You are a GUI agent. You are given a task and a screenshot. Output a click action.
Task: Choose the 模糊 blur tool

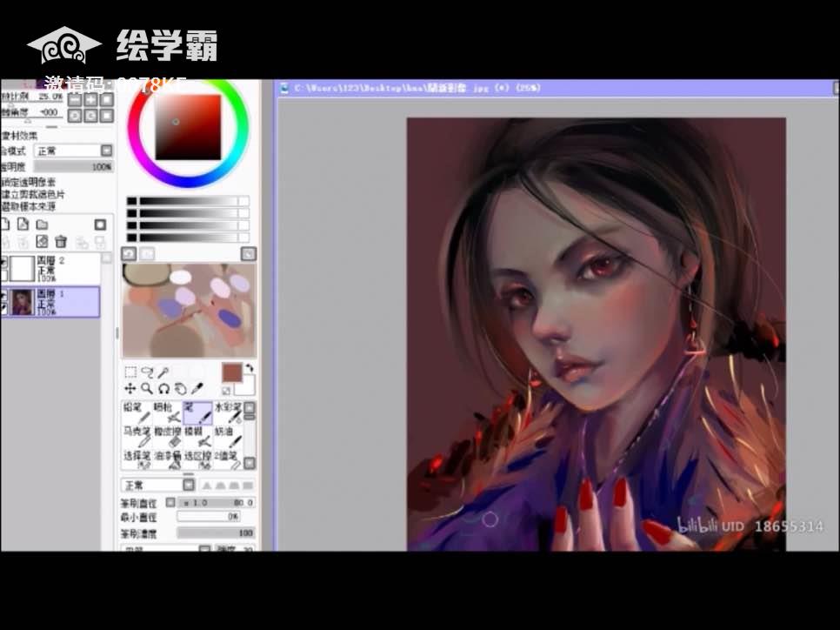tap(197, 437)
